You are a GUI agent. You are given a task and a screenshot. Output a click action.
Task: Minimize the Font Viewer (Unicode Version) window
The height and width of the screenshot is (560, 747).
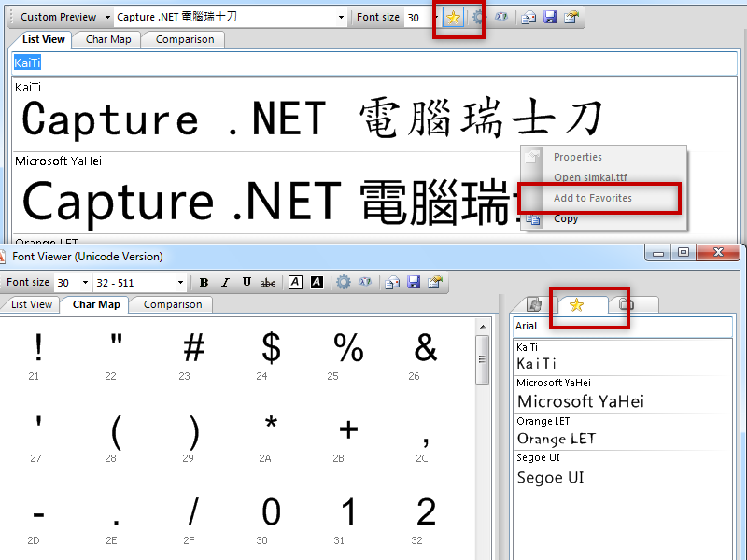point(658,252)
